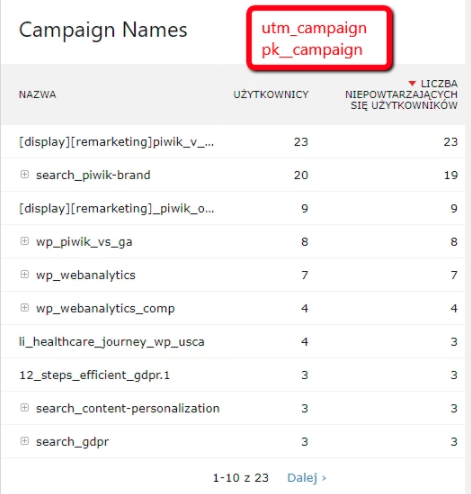
Task: Expand the search_piwik-brand row
Action: click(x=24, y=174)
